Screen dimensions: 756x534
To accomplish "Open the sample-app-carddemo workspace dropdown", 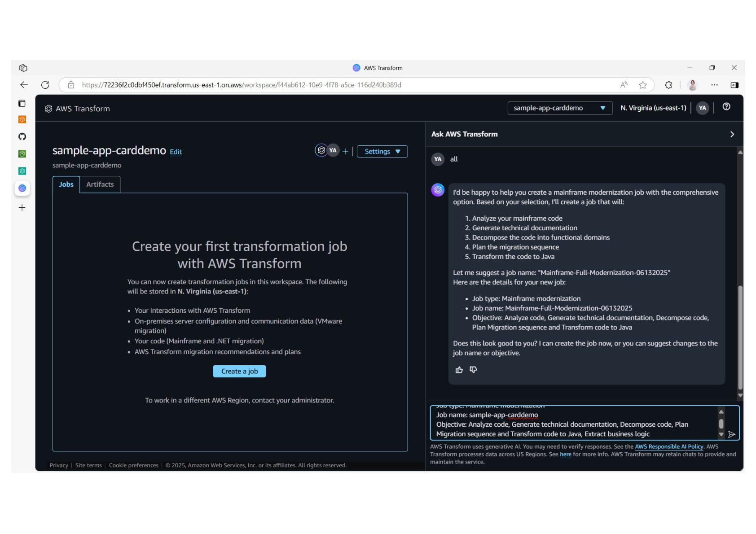I will pyautogui.click(x=560, y=108).
